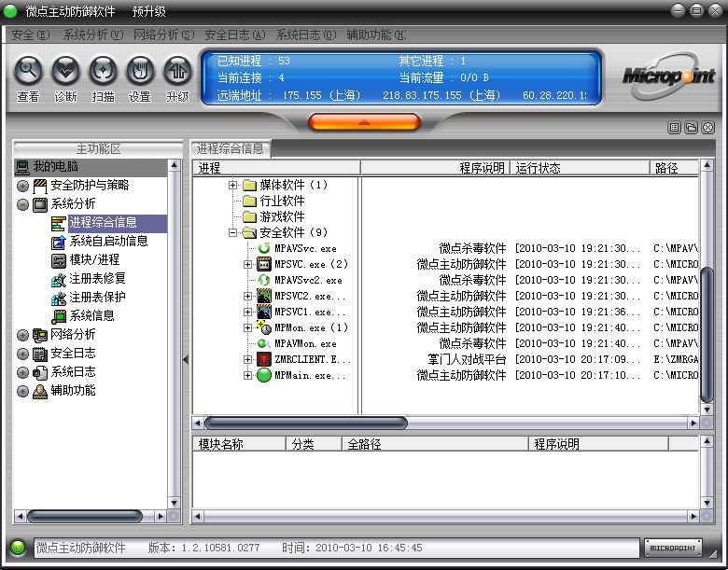Image resolution: width=728 pixels, height=570 pixels.
Task: Open the 系统分析(V) menu
Action: [x=93, y=35]
